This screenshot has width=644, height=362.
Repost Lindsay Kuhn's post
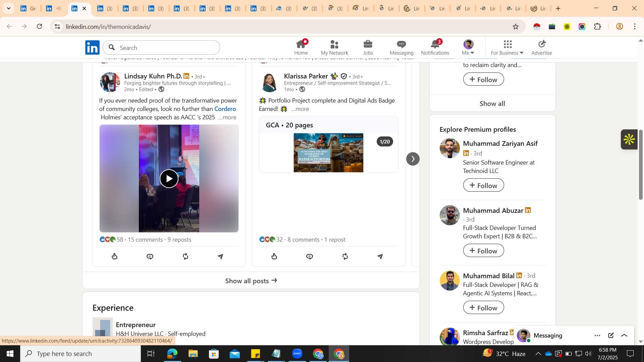point(185,256)
